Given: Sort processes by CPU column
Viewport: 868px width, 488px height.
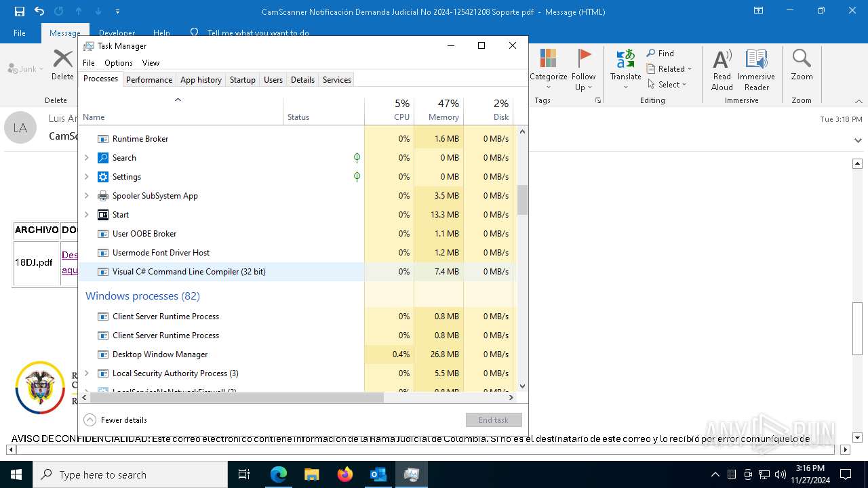Looking at the screenshot, I should point(389,110).
